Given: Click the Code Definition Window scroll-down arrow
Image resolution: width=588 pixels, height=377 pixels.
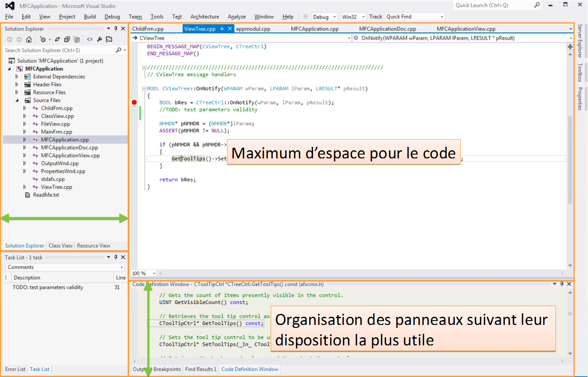Looking at the screenshot, I should (x=570, y=354).
